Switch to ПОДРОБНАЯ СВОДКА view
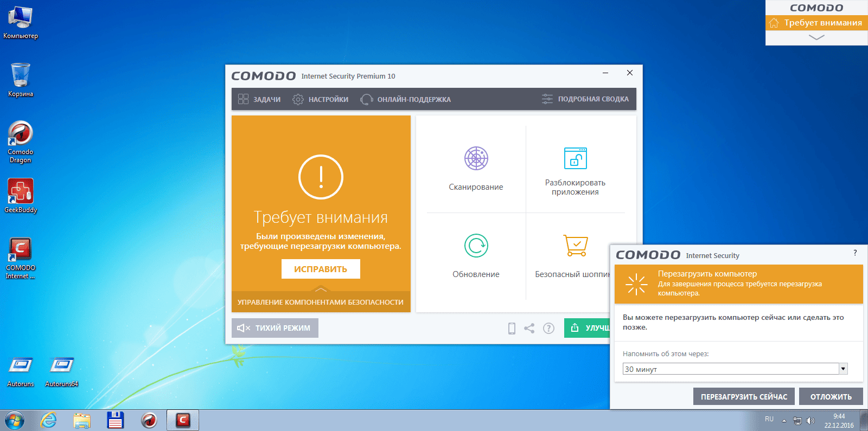The image size is (868, 431). coord(585,99)
